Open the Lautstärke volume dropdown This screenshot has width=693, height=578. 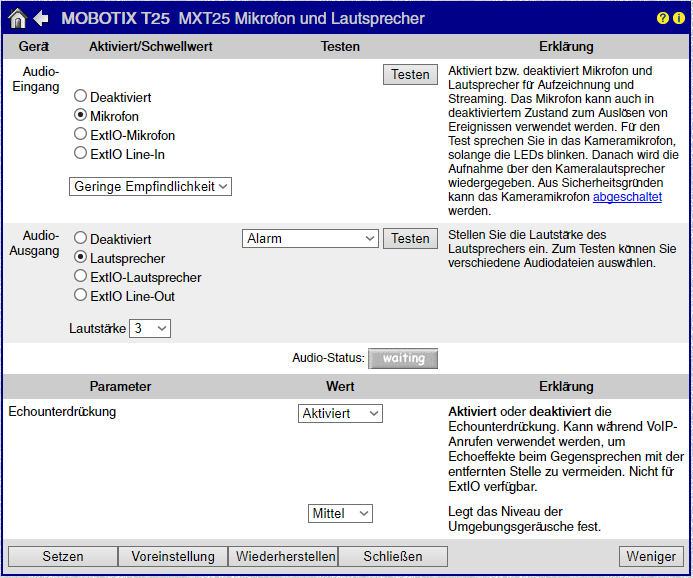150,329
